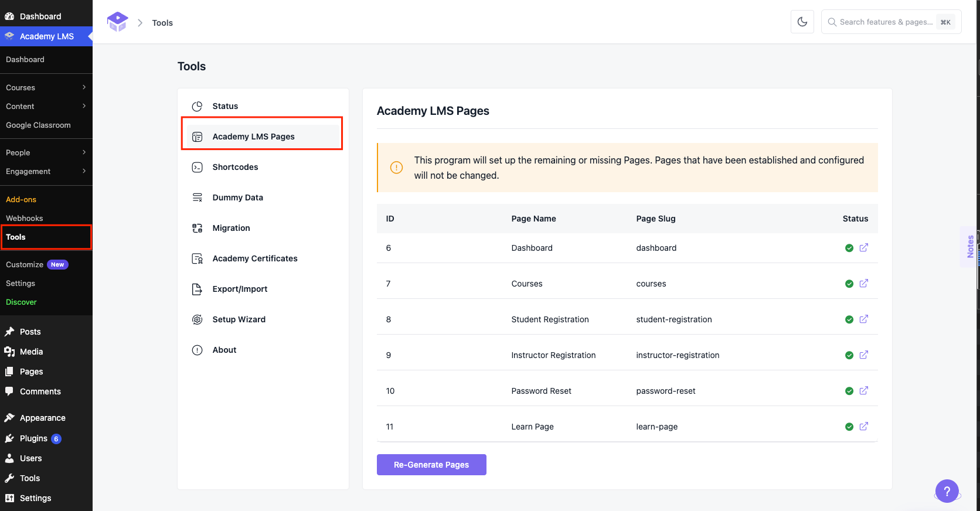Click green status check for Courses row
The width and height of the screenshot is (980, 511).
(x=849, y=284)
